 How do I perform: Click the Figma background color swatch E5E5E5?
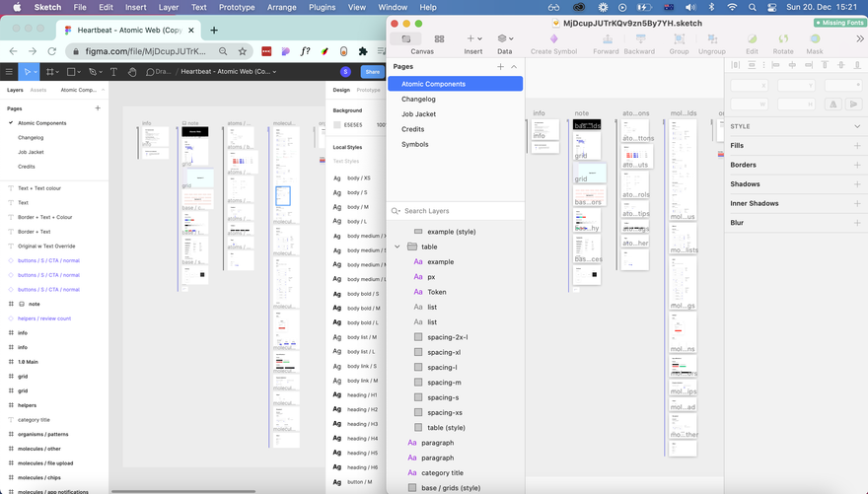[x=337, y=125]
